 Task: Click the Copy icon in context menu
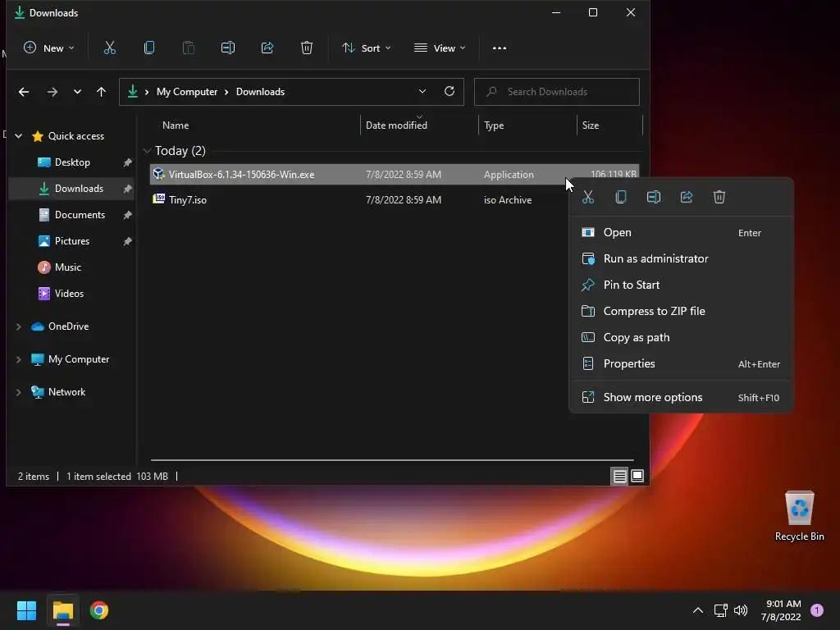[x=621, y=197]
